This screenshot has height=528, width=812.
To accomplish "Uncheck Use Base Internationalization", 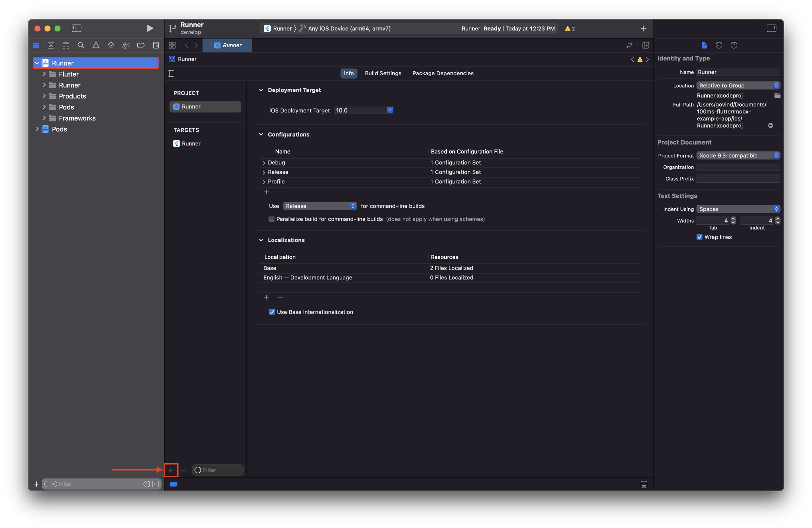I will pos(272,312).
